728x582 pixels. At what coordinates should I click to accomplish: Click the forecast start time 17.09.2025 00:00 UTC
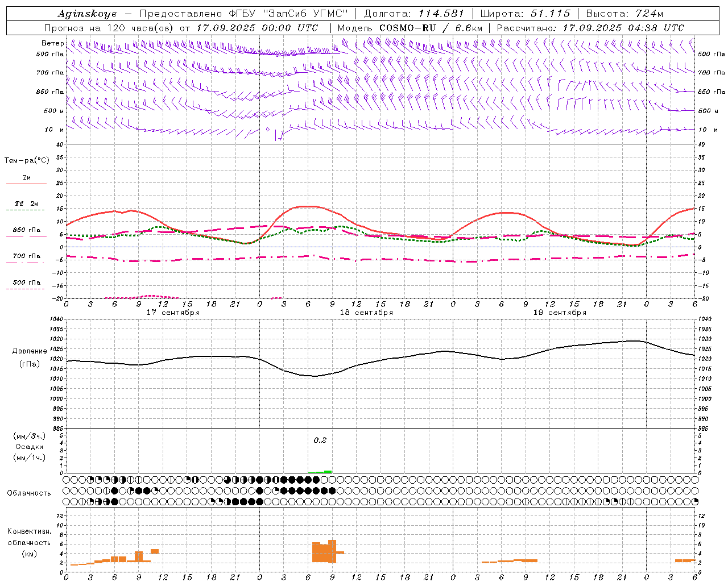[257, 28]
